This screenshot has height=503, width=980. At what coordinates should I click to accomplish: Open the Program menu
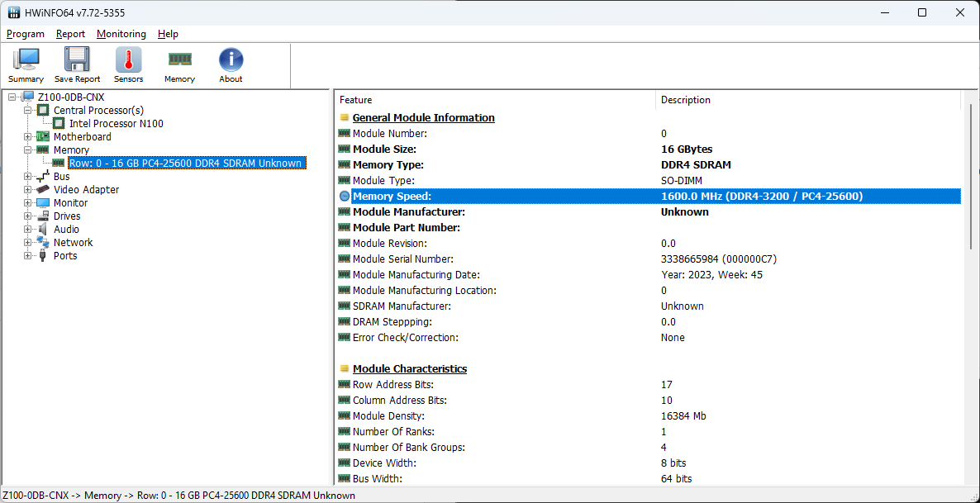coord(26,34)
